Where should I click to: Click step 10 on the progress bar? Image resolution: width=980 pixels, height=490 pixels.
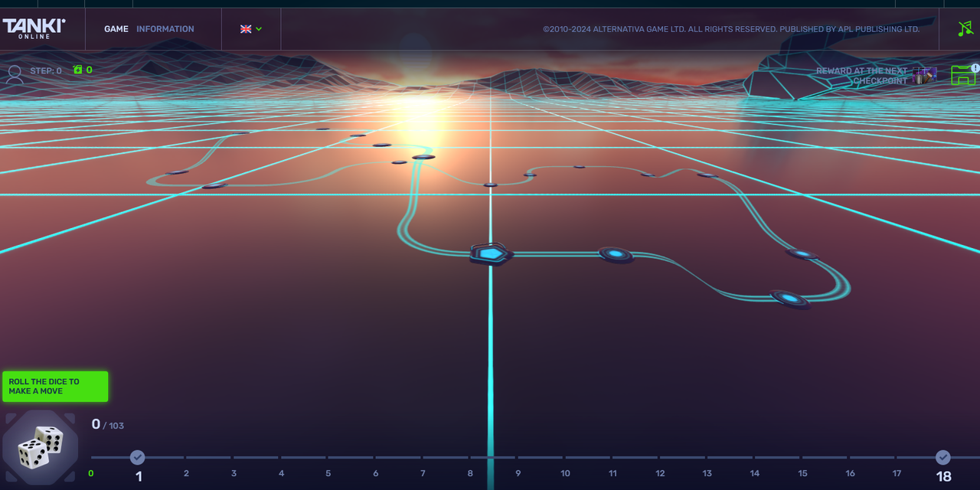[x=565, y=473]
